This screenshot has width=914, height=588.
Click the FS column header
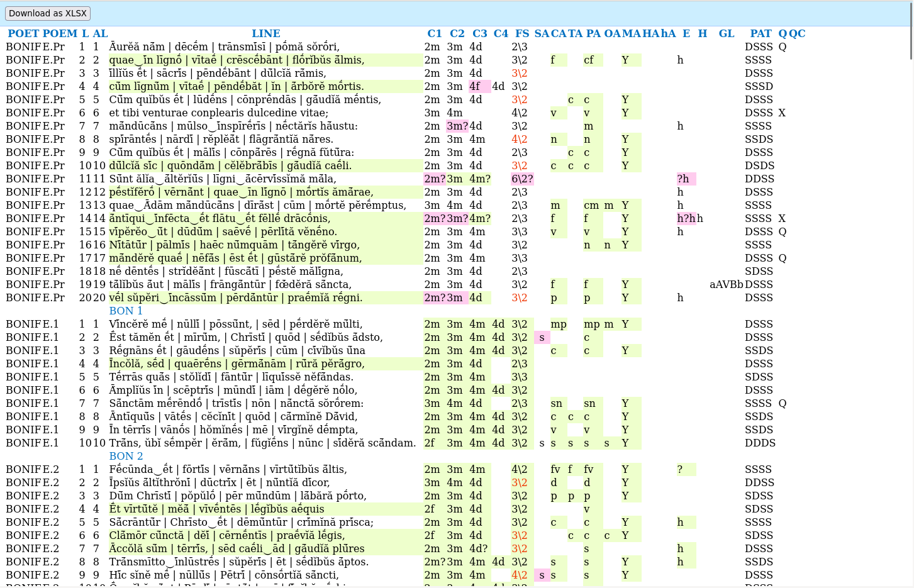(522, 33)
